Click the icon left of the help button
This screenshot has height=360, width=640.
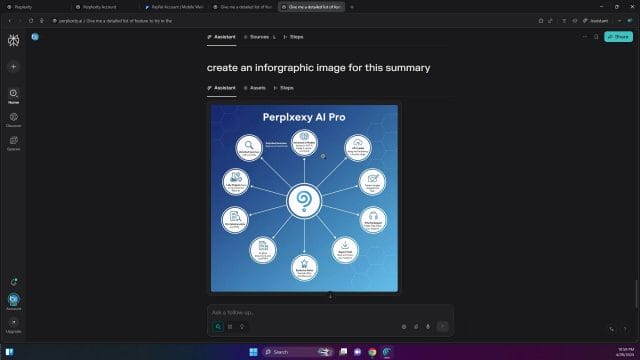611,329
